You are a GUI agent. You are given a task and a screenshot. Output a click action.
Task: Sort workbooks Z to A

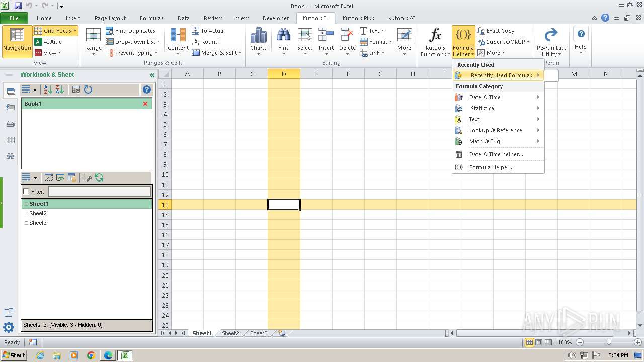pos(60,89)
